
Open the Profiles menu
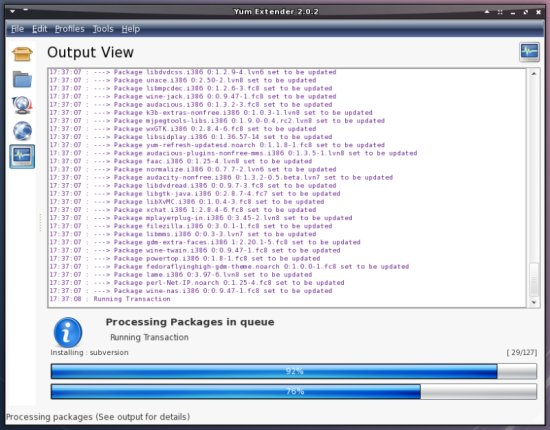pyautogui.click(x=69, y=29)
